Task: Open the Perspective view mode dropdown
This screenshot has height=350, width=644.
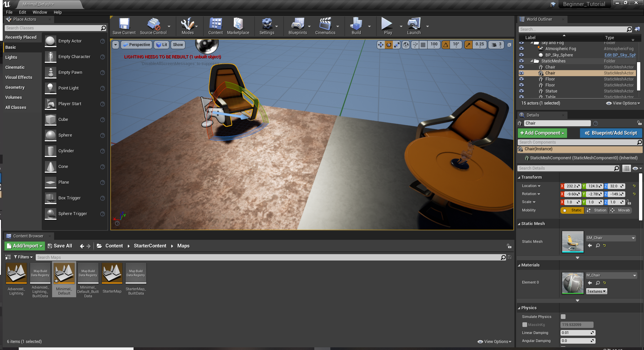Action: point(136,45)
